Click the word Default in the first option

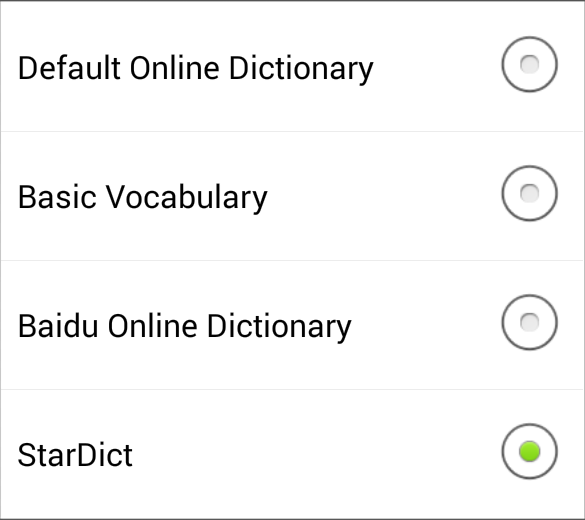[69, 68]
